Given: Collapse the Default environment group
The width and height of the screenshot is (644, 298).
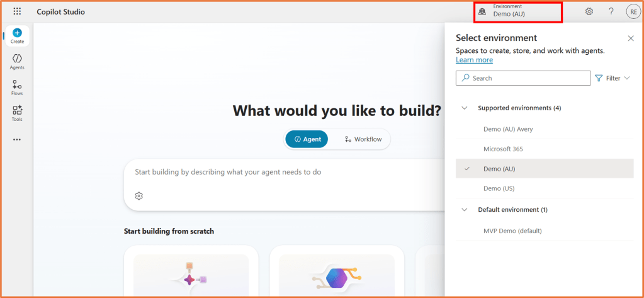Looking at the screenshot, I should [465, 209].
